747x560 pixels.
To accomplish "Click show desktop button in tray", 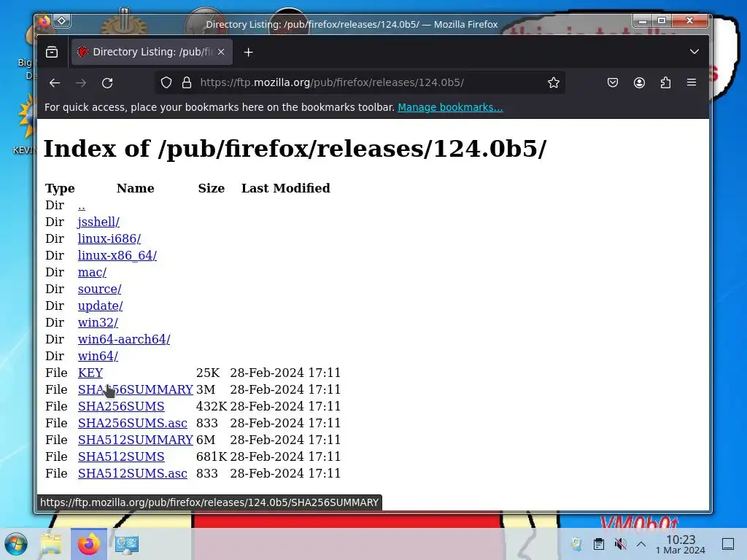I will pyautogui.click(x=728, y=544).
